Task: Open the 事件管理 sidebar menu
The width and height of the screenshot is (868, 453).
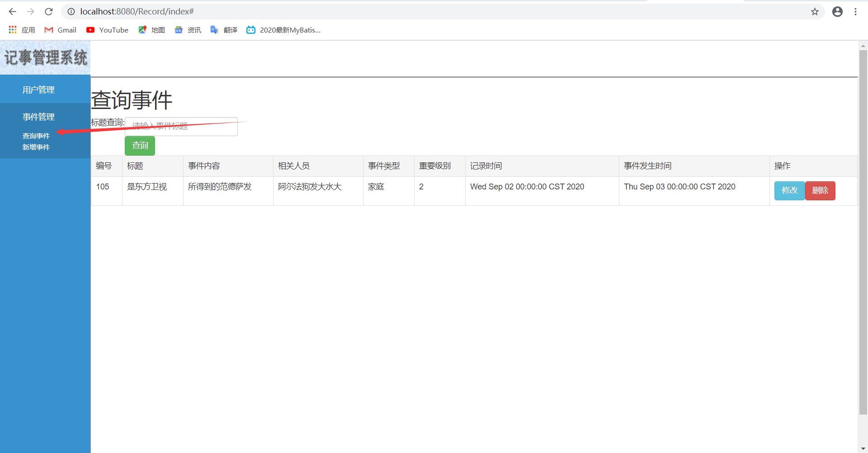Action: 38,117
